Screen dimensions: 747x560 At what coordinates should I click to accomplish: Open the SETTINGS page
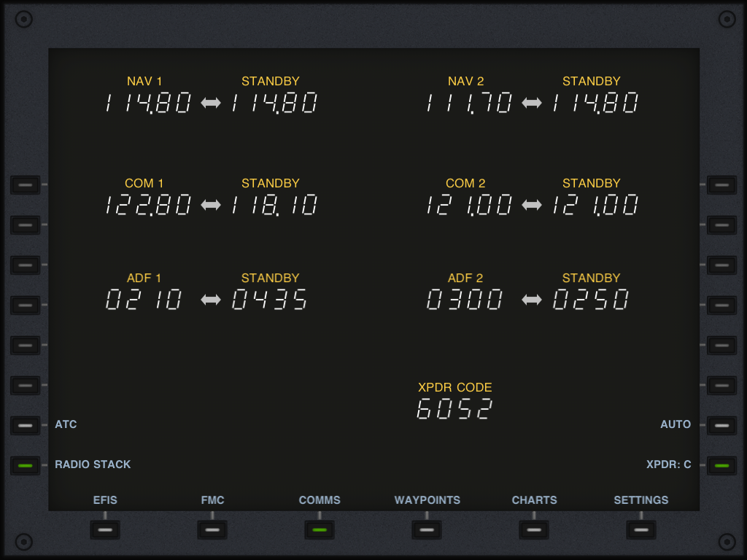coord(641,529)
